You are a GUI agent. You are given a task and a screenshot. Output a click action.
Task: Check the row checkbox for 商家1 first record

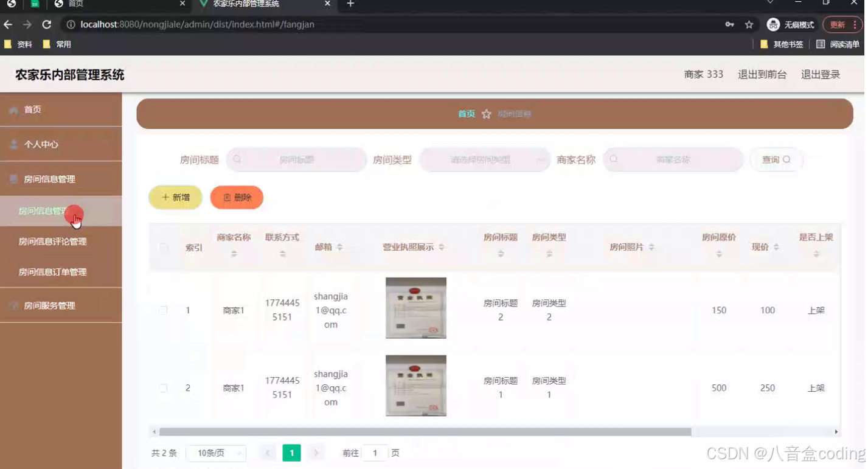click(163, 310)
